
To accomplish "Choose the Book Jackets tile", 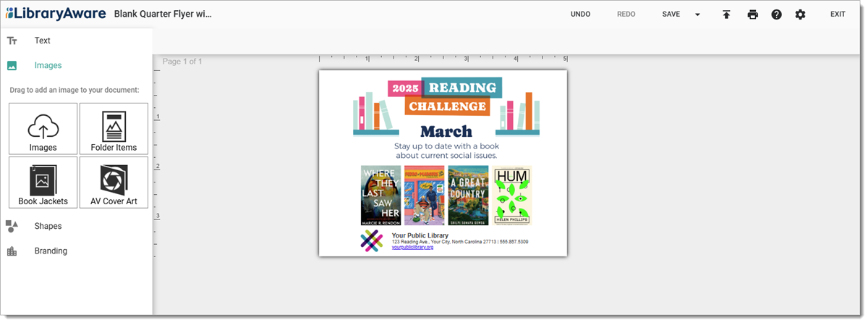I will point(43,183).
